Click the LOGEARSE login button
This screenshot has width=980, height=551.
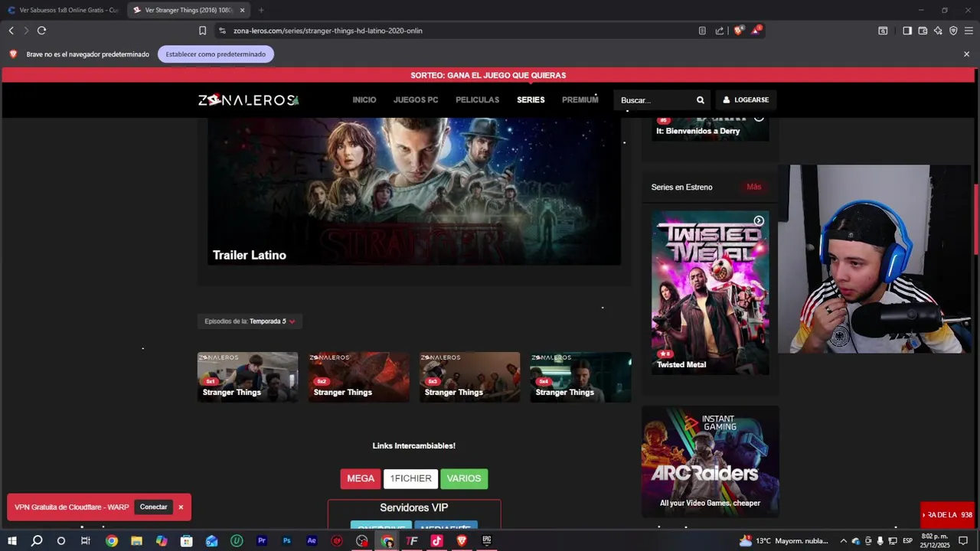[x=746, y=100]
